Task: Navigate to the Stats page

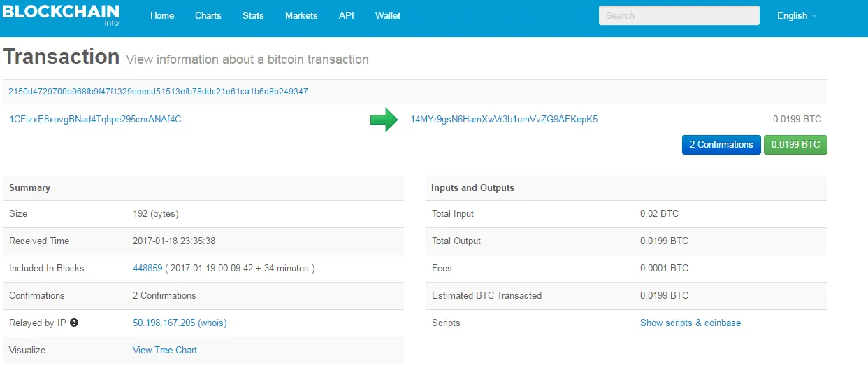Action: 253,15
